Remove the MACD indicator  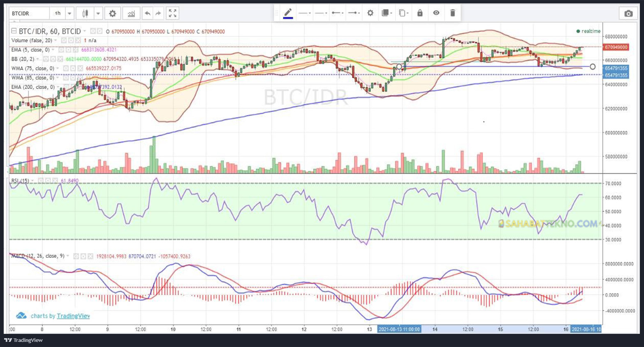coord(90,256)
